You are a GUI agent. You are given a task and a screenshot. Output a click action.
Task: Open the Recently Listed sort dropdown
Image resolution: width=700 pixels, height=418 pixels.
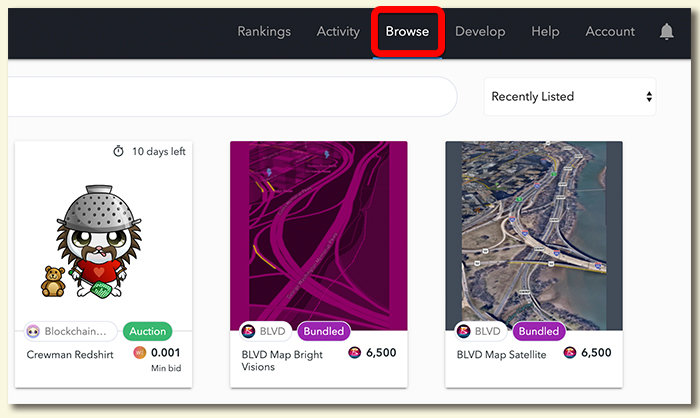(570, 97)
